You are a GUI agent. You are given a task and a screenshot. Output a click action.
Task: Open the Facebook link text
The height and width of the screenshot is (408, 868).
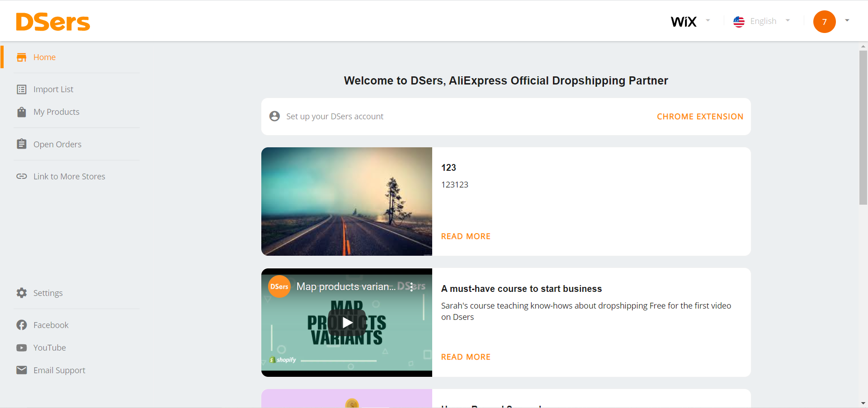[x=51, y=325]
